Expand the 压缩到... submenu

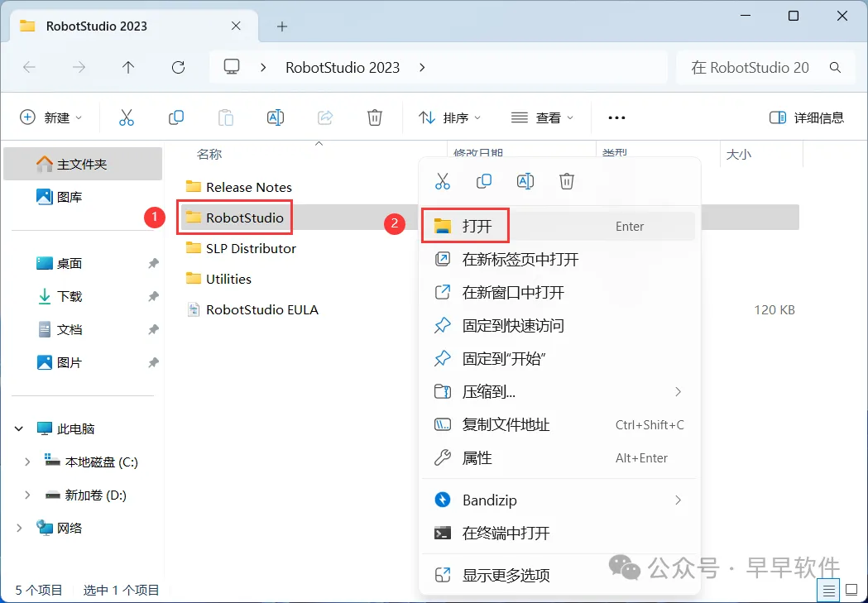coord(679,392)
